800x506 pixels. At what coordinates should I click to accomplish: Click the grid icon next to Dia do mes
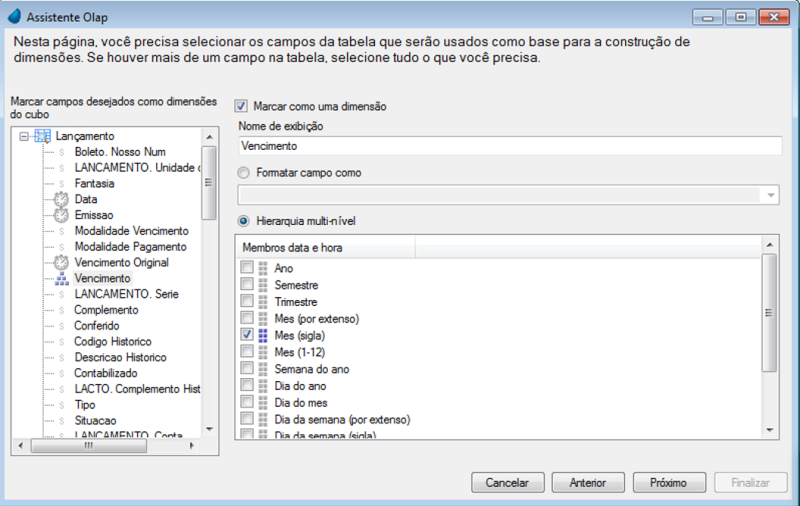[x=263, y=403]
